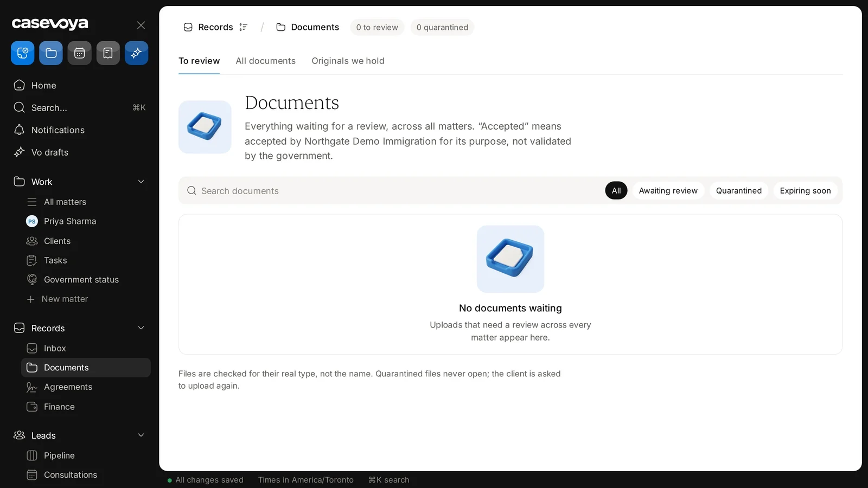Image resolution: width=868 pixels, height=488 pixels.
Task: Open the calendar icon in top toolbar
Action: point(79,53)
